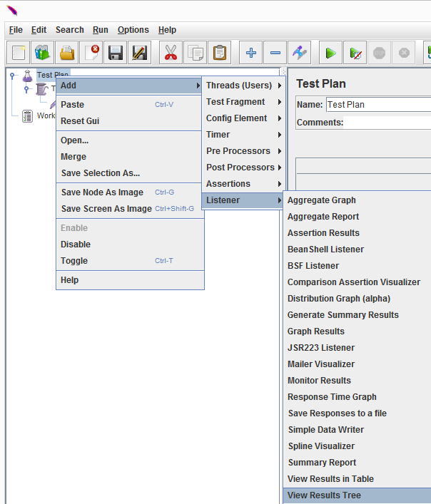The height and width of the screenshot is (504, 431).
Task: Choose Reset Gui from context menu
Action: (130, 121)
